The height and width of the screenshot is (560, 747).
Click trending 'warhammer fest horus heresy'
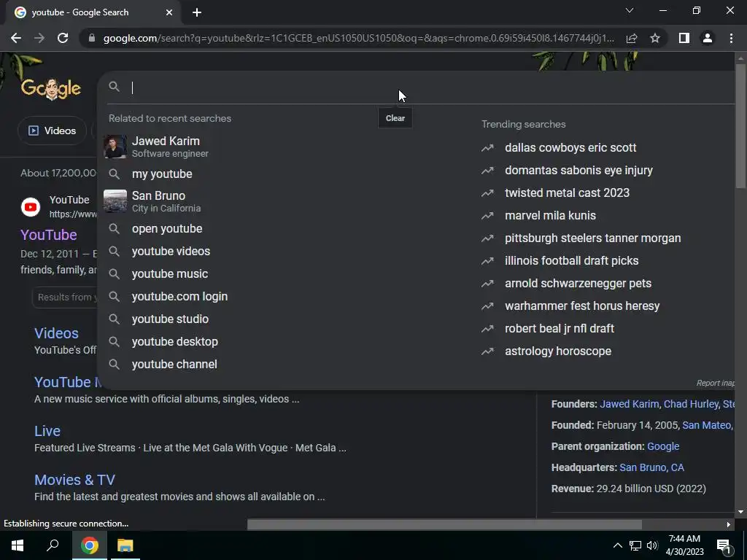[x=582, y=306]
